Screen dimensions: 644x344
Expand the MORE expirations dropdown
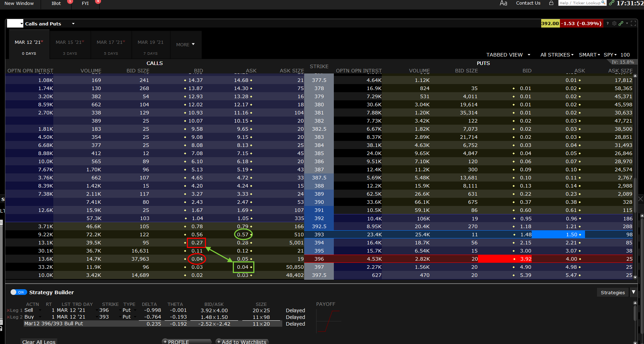coord(185,45)
